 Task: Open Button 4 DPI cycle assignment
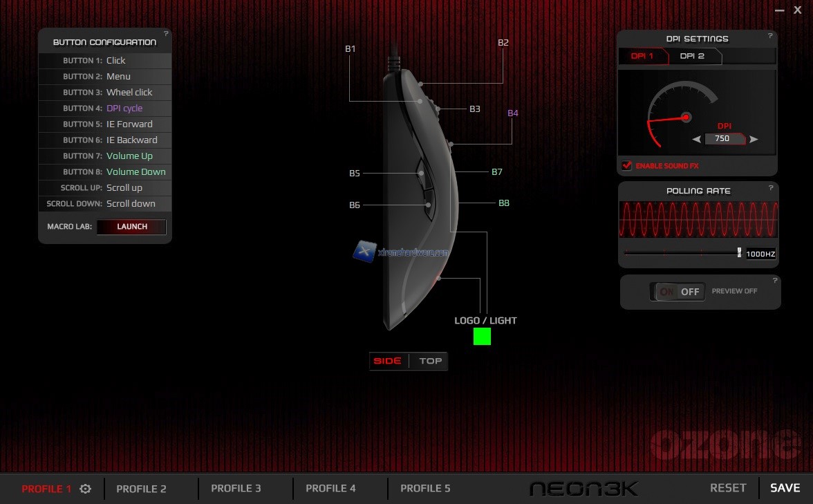(124, 109)
